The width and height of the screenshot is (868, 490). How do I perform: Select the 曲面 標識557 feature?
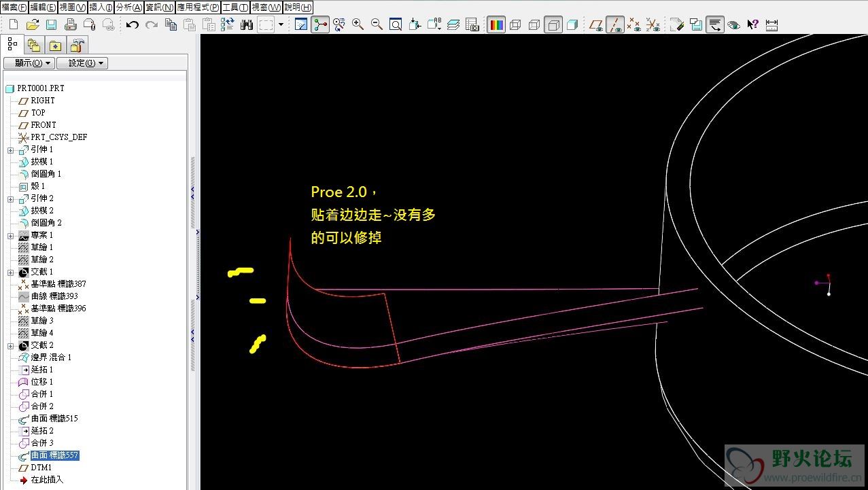(55, 455)
